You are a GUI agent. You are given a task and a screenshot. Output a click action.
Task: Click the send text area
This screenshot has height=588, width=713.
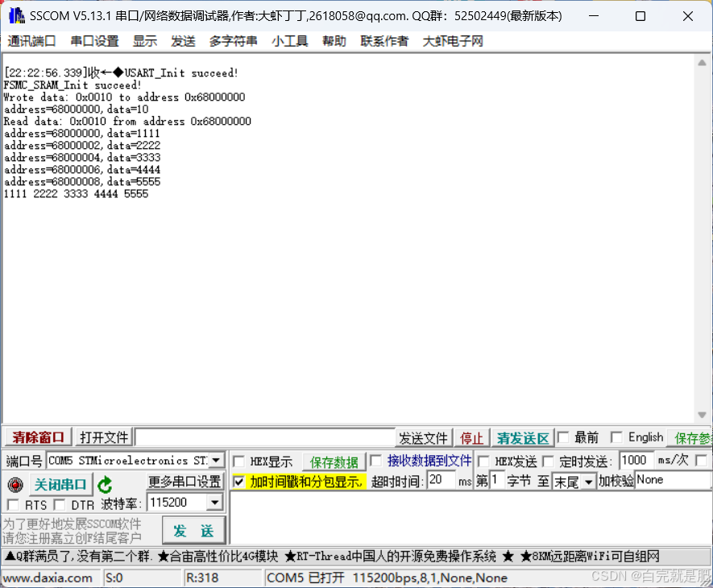click(x=470, y=517)
